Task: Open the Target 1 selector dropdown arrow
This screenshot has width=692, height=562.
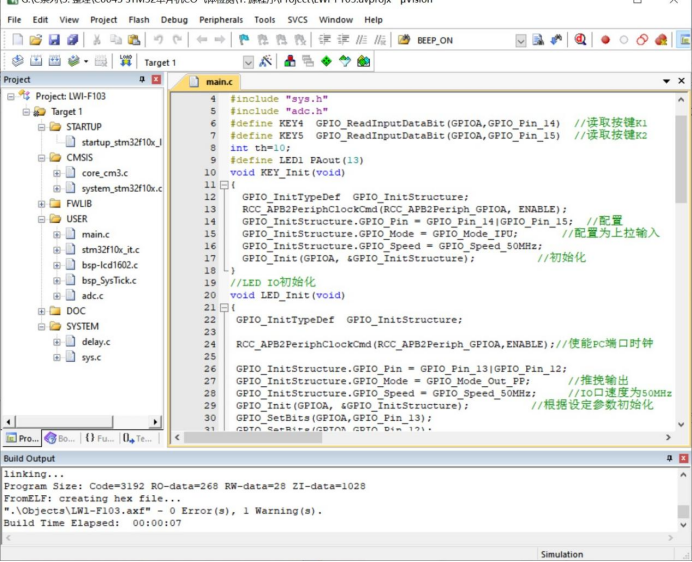Action: 248,62
